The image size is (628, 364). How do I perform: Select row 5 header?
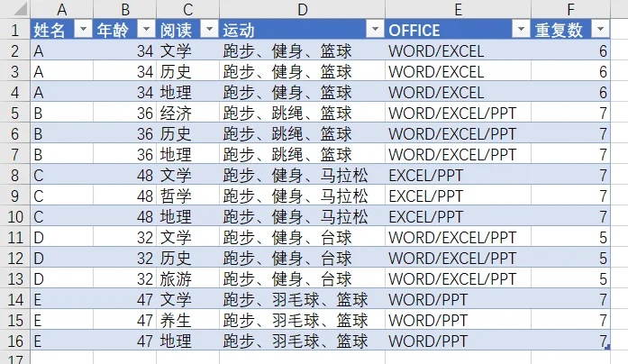pyautogui.click(x=14, y=113)
